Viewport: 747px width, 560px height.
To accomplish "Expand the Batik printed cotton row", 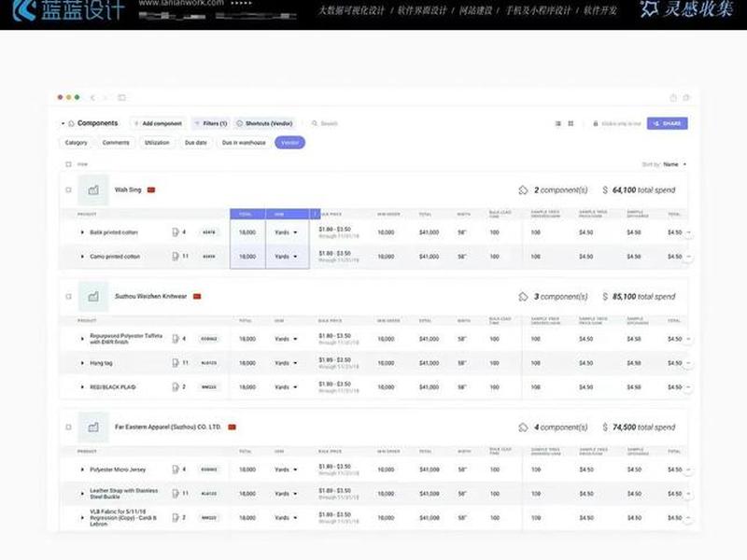I will [82, 232].
